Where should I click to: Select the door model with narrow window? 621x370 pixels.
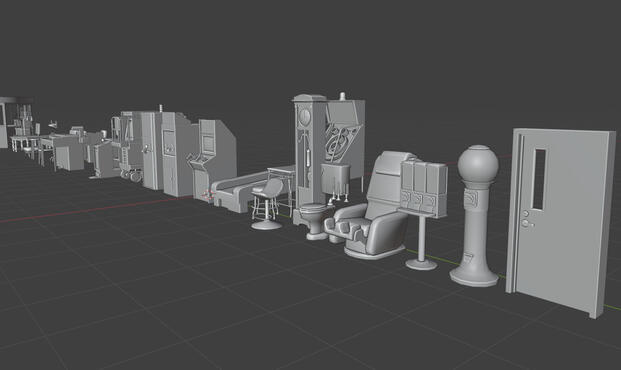click(x=560, y=222)
